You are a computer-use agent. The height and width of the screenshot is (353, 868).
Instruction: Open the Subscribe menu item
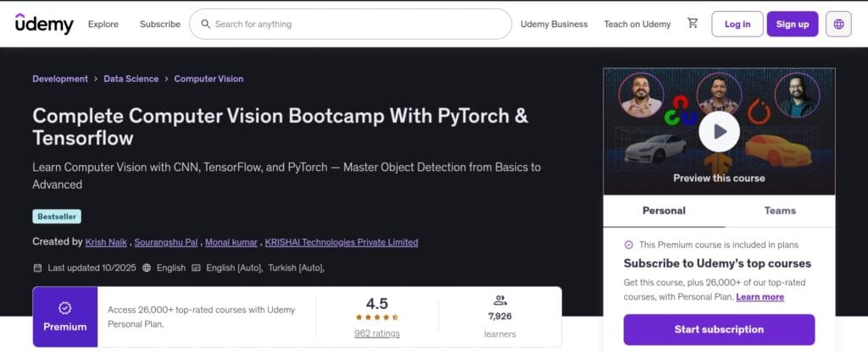pyautogui.click(x=160, y=25)
